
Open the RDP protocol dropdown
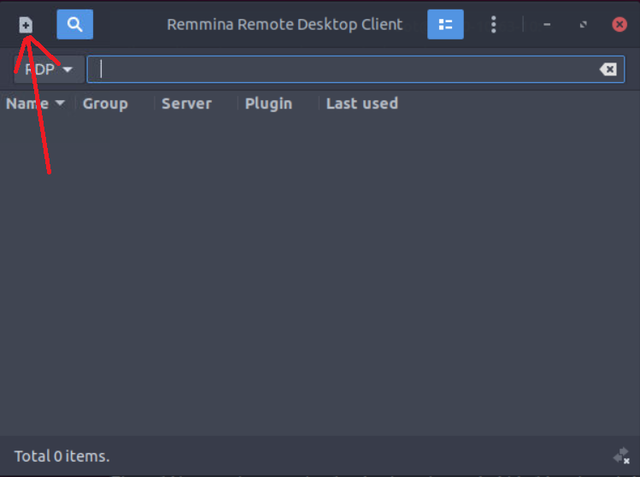[49, 69]
